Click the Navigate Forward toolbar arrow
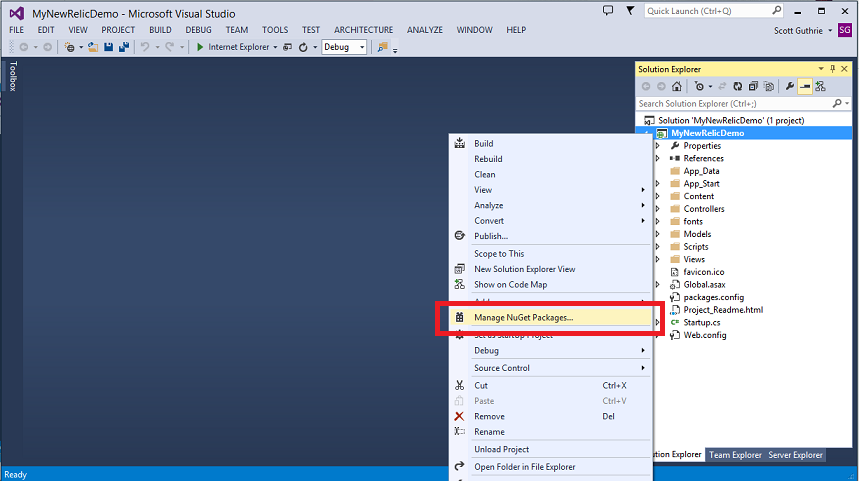Screen dimensions: 859x481 pos(48,47)
